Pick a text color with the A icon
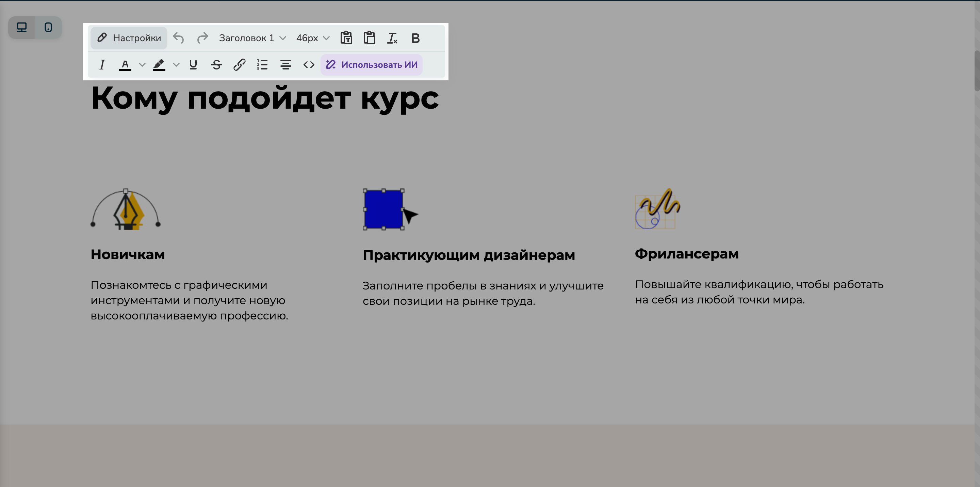980x487 pixels. click(125, 65)
